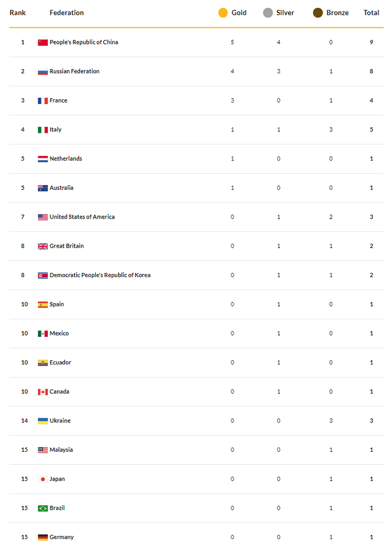Open the Netherlands federation link
The width and height of the screenshot is (392, 549).
[66, 158]
